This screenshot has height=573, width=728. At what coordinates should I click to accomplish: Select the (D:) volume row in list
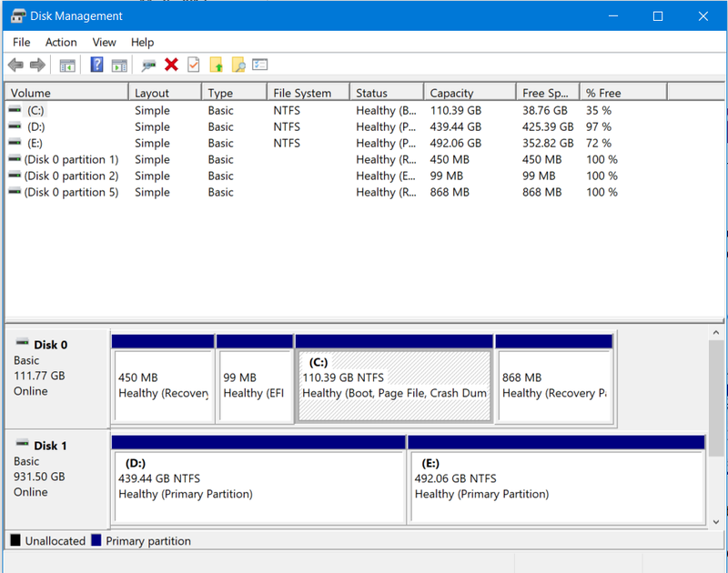point(35,127)
